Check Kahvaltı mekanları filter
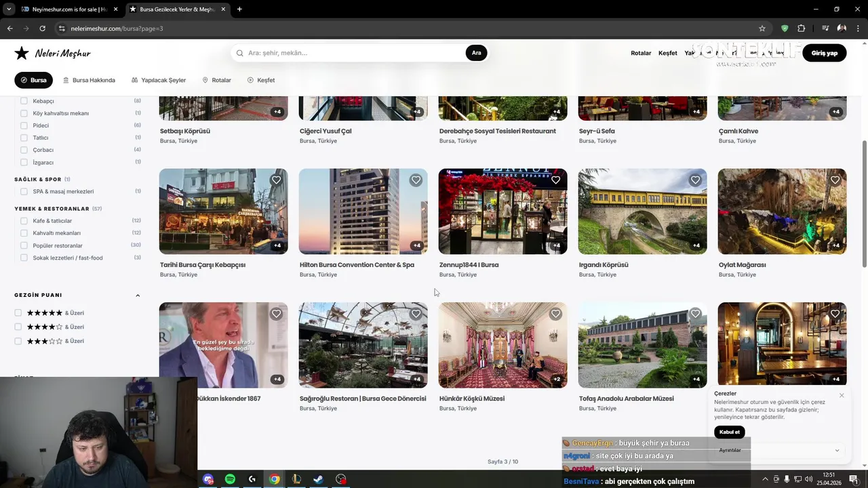Viewport: 868px width, 488px height. click(x=24, y=233)
